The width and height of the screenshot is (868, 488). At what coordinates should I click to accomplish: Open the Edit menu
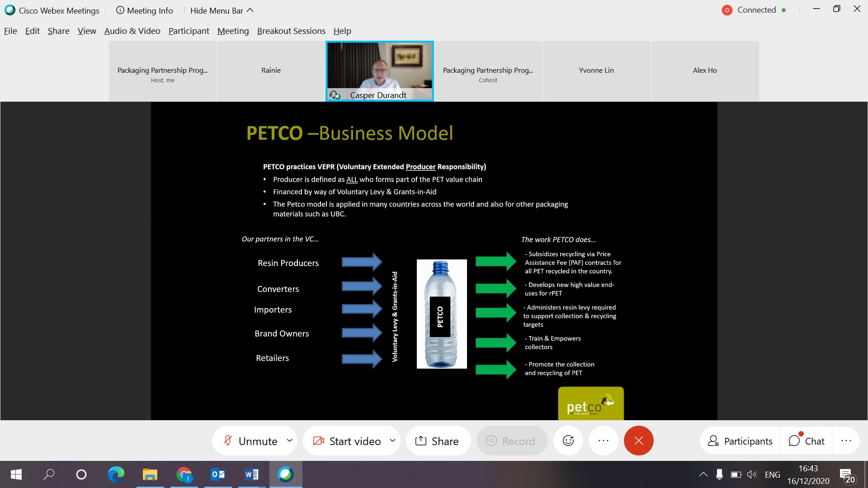(33, 31)
